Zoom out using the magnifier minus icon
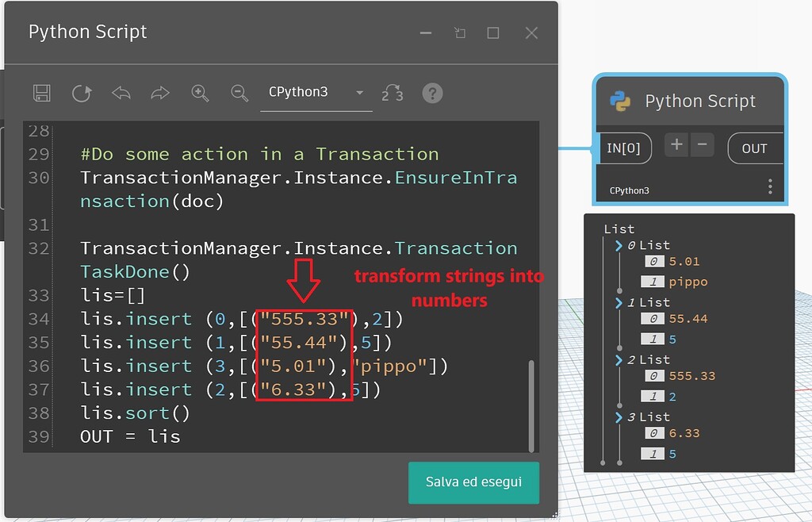Viewport: 812px width, 522px height. [239, 93]
